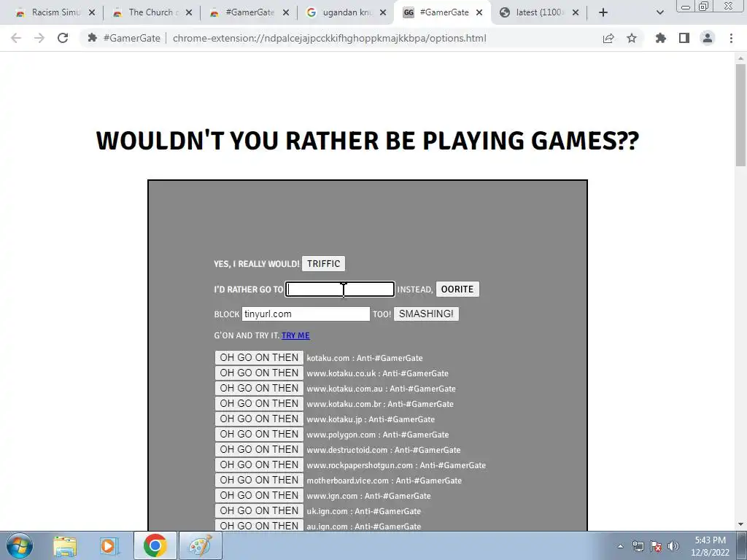Click the address bar URL

[x=329, y=38]
